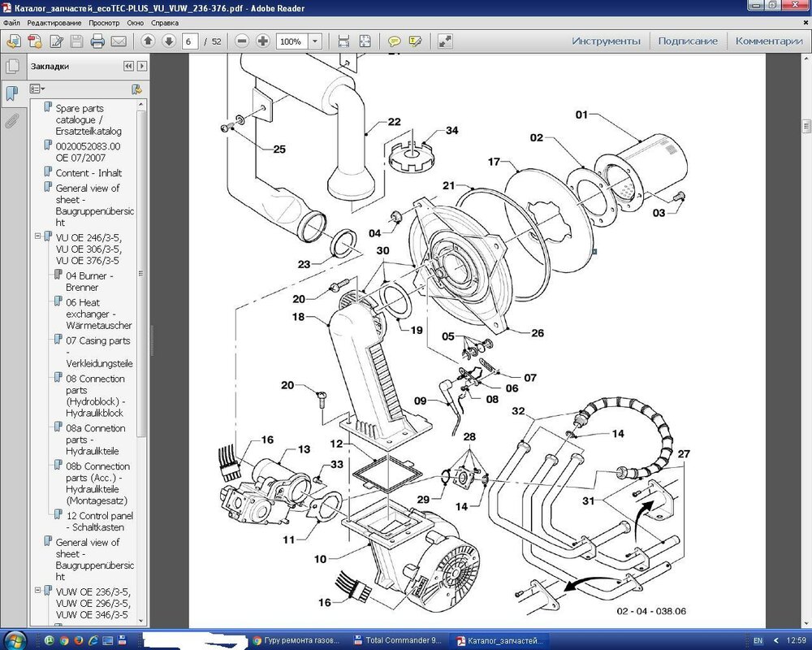Click the email envelope toolbar icon
Image resolution: width=812 pixels, height=650 pixels.
tap(119, 41)
